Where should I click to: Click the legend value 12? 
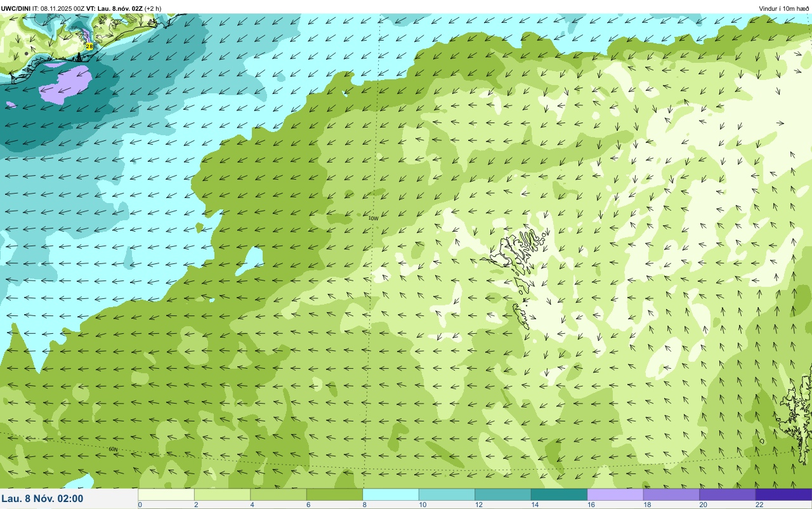point(478,505)
